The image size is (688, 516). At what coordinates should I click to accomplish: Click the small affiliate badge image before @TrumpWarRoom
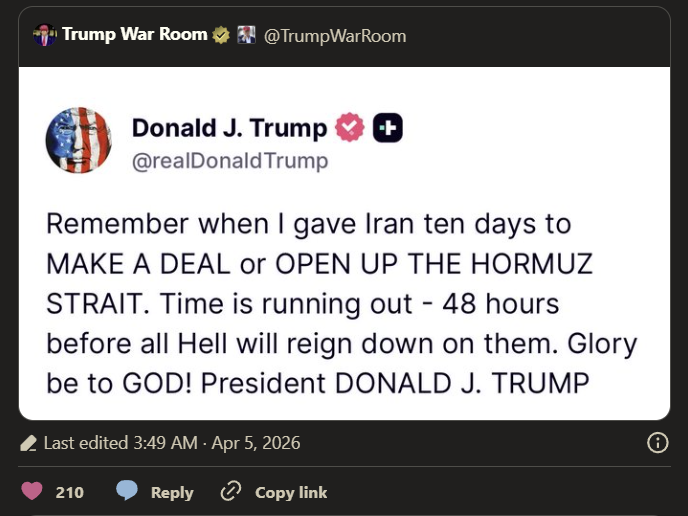click(246, 35)
